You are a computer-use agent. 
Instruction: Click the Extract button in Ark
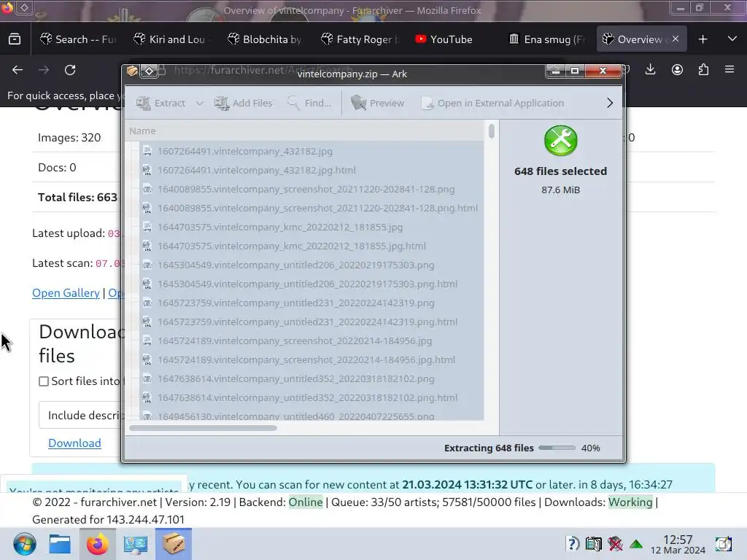click(x=161, y=103)
